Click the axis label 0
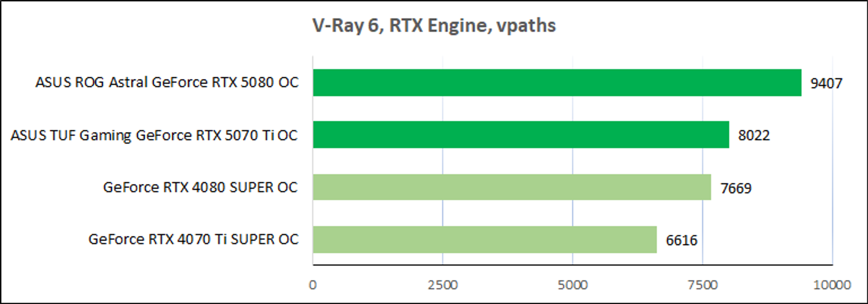The height and width of the screenshot is (304, 868). (313, 285)
